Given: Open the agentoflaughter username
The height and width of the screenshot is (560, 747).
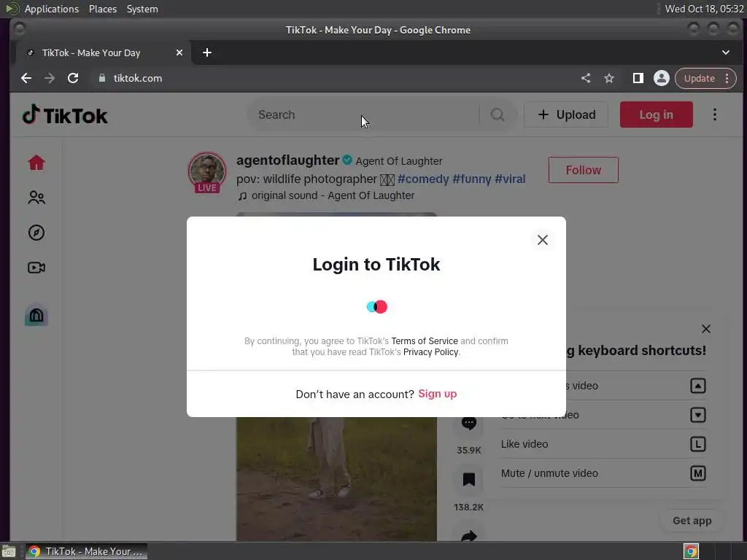Looking at the screenshot, I should tap(287, 160).
